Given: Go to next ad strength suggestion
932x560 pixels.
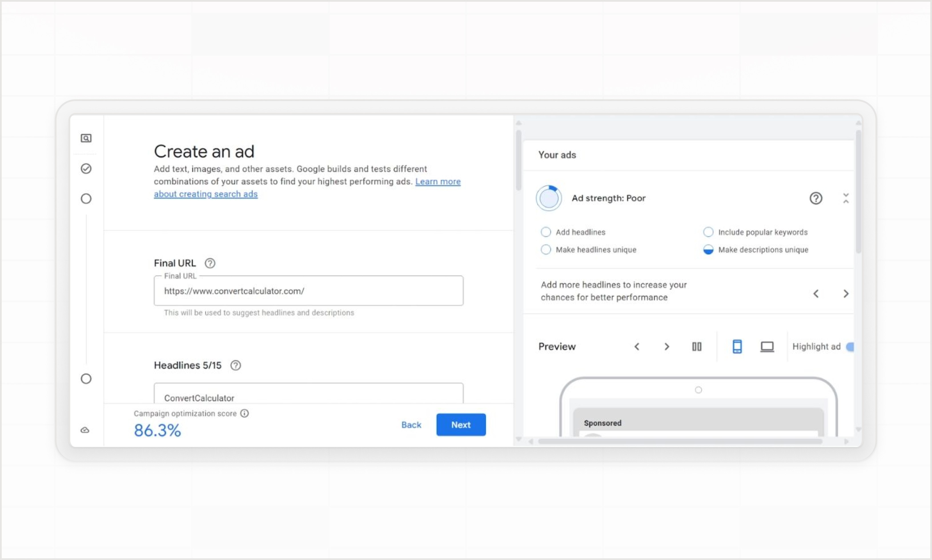Looking at the screenshot, I should (846, 294).
